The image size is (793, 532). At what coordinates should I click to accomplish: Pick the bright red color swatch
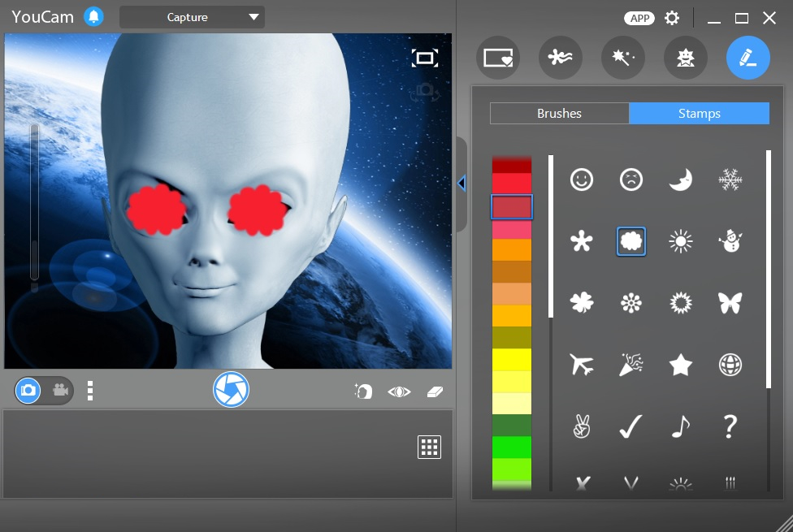[x=512, y=184]
